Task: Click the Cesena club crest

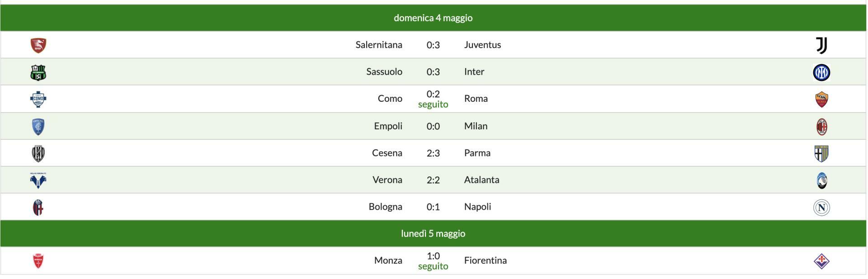Action: pyautogui.click(x=38, y=154)
